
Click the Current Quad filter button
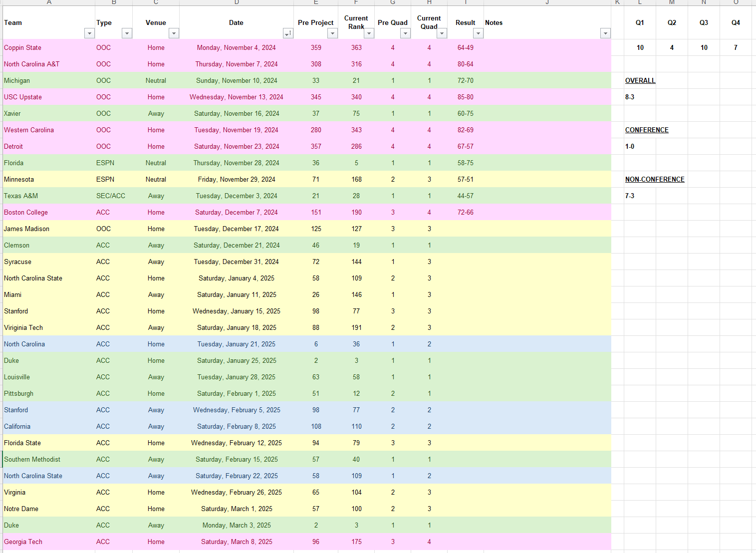coord(442,33)
